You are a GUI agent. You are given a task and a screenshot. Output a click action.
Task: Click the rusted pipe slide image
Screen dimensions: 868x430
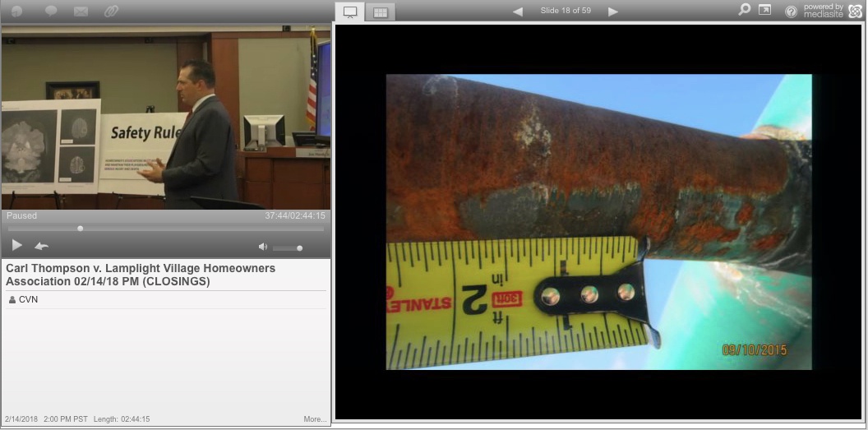pyautogui.click(x=599, y=221)
